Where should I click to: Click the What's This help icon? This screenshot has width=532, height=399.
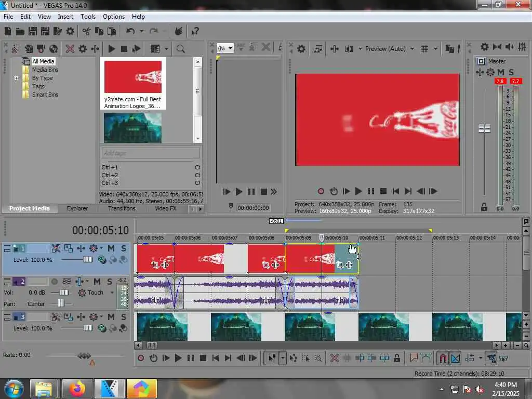[x=195, y=32]
